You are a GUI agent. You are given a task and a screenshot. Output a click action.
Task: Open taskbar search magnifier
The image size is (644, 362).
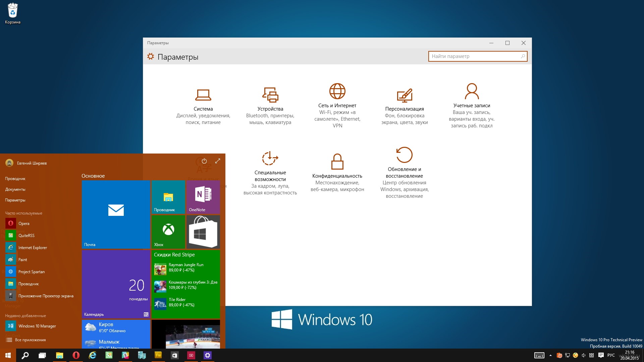25,355
